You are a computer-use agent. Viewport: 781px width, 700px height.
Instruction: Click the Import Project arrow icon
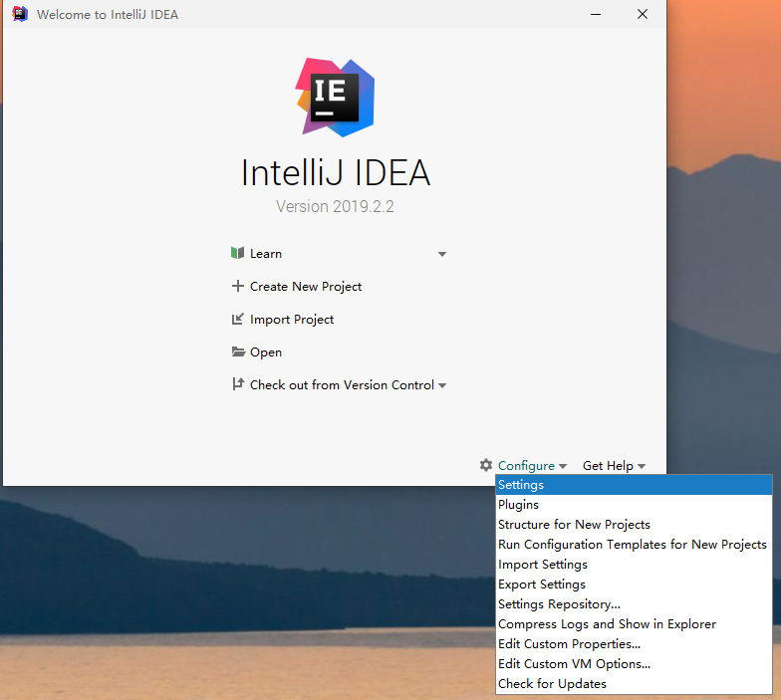pyautogui.click(x=237, y=320)
